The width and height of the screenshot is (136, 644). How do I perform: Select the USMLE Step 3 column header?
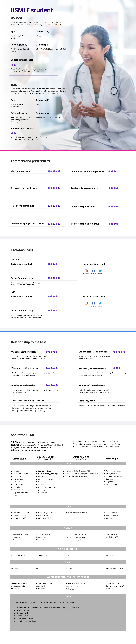111,459
